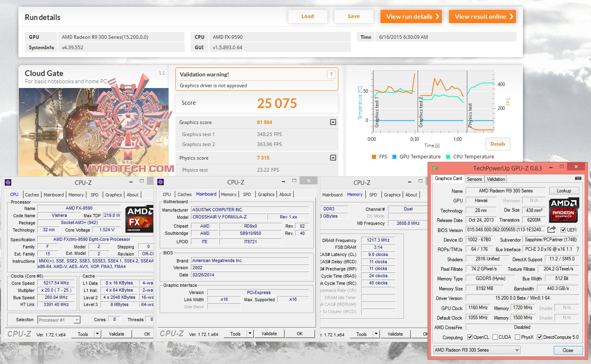
Task: Click the View result online button
Action: coord(482,16)
